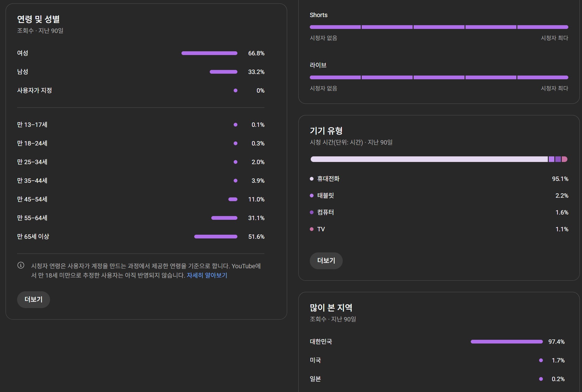Click the 남성 33.2% bar
Viewport: 582px width, 392px height.
[x=223, y=72]
